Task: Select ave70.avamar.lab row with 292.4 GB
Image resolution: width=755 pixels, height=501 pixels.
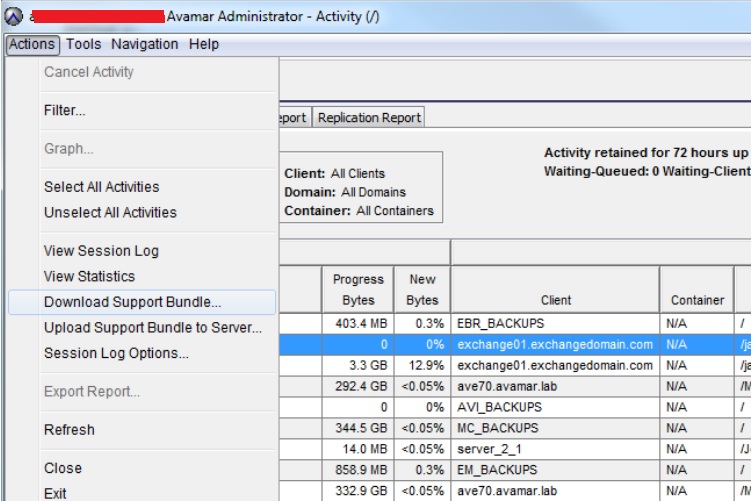Action: [x=515, y=386]
